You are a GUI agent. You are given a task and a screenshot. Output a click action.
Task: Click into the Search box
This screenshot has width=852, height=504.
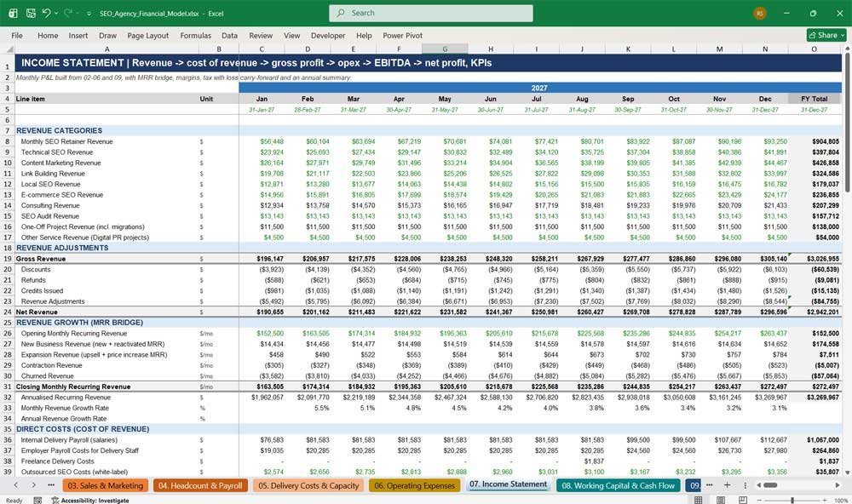pyautogui.click(x=431, y=13)
